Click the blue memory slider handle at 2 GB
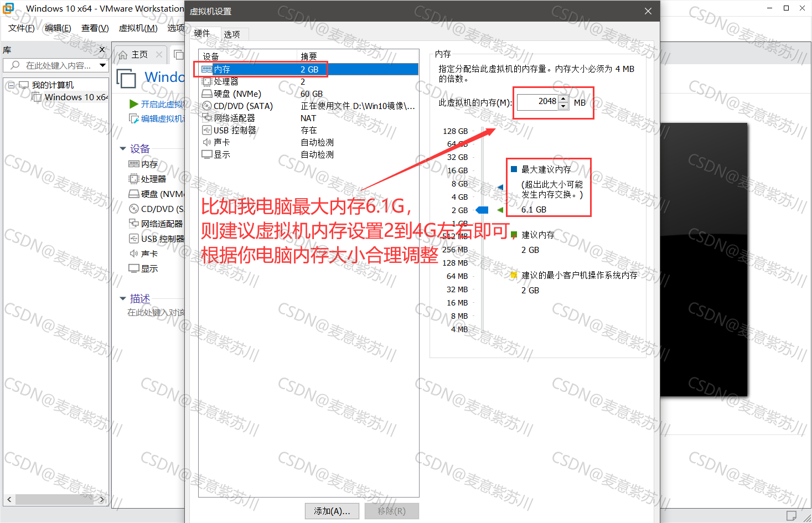The height and width of the screenshot is (523, 812). coord(482,210)
